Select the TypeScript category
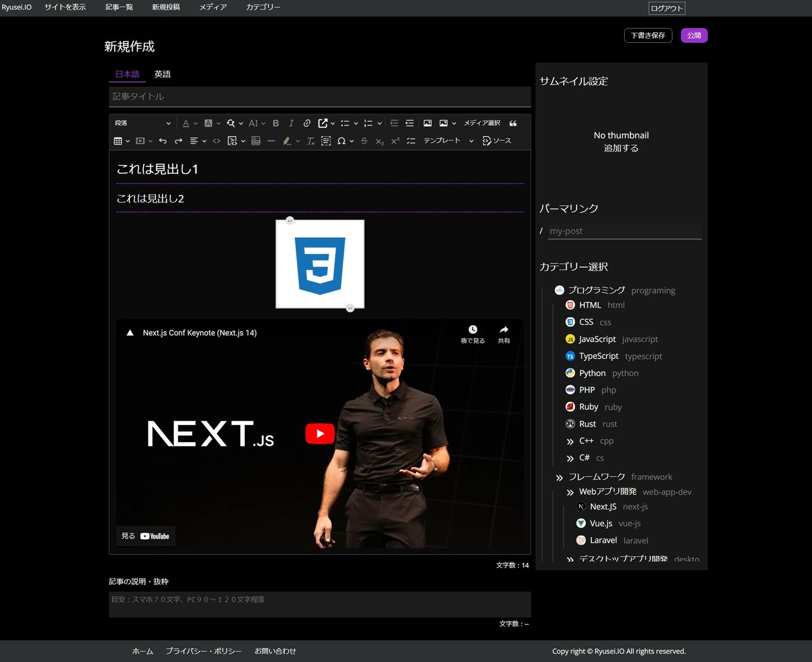Viewport: 812px width, 662px height. (x=599, y=356)
